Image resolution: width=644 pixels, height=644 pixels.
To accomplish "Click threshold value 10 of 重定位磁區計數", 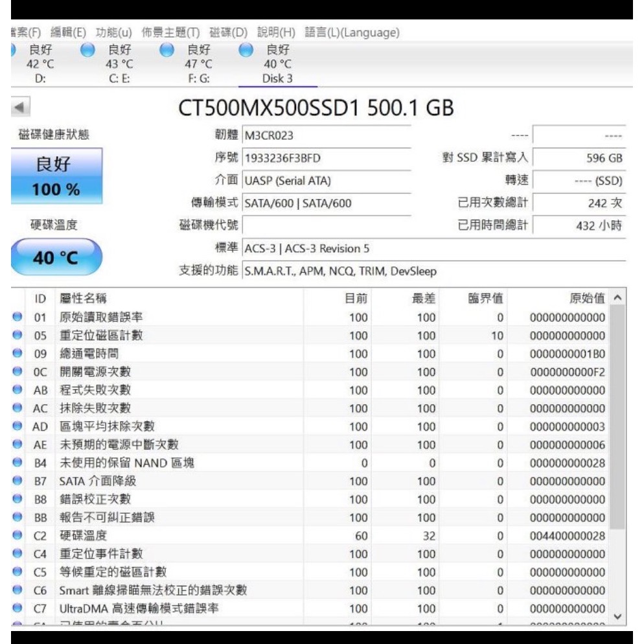I will click(497, 336).
